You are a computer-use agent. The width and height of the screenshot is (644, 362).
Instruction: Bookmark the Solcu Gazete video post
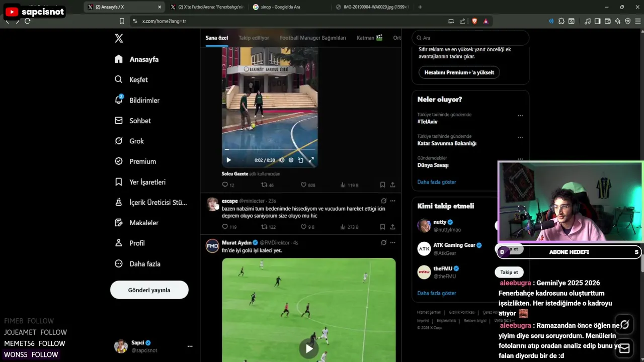click(x=382, y=185)
